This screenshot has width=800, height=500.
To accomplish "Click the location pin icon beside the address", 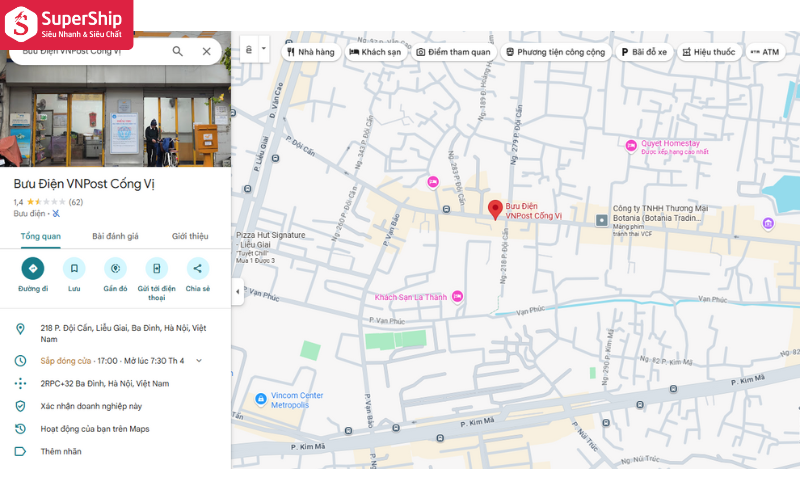I will (x=20, y=329).
